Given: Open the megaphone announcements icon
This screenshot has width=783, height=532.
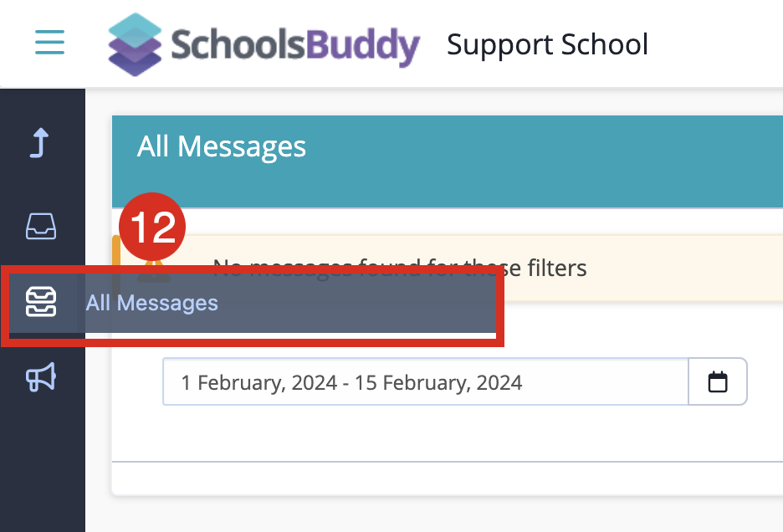Looking at the screenshot, I should click(41, 377).
